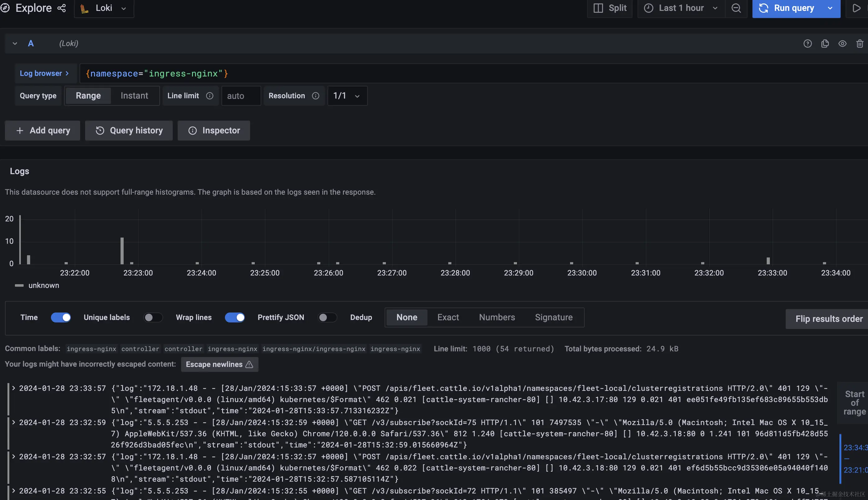The width and height of the screenshot is (868, 500).
Task: Open the Inspector
Action: click(x=214, y=131)
